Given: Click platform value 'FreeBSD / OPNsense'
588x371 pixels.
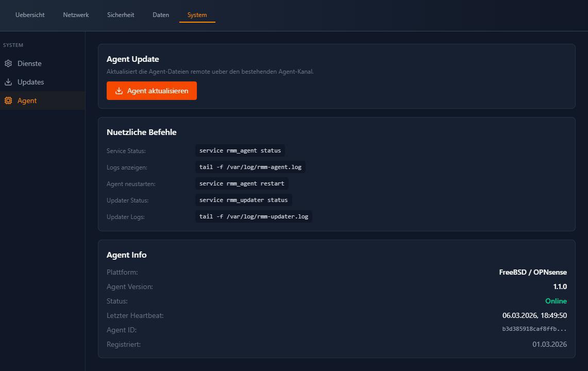Looking at the screenshot, I should [x=533, y=273].
